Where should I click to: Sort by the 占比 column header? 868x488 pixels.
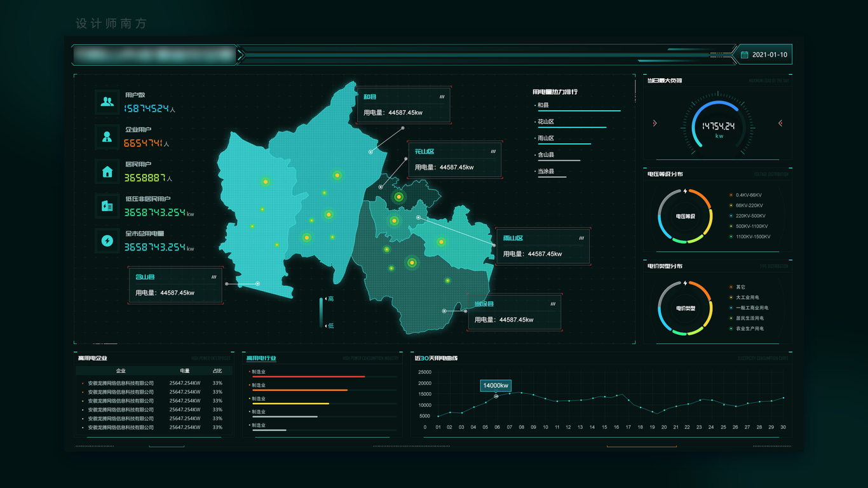coord(217,371)
